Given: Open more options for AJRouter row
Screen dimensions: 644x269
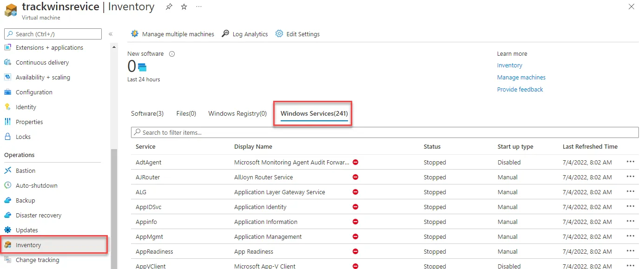Looking at the screenshot, I should 631,177.
